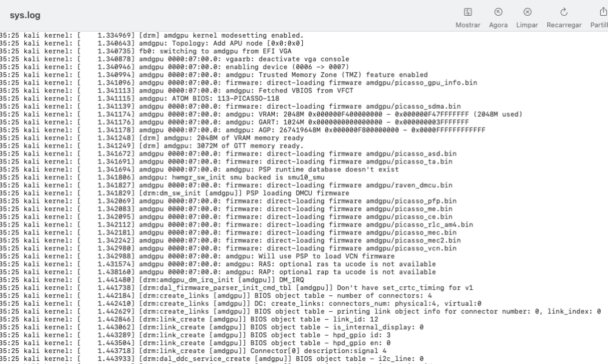Select the 'Will use PSP to load VCN' line
This screenshot has height=364, width=608.
point(198,256)
